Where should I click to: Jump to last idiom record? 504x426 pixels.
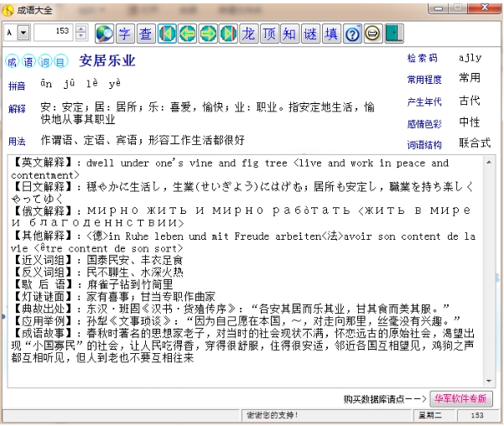[229, 34]
